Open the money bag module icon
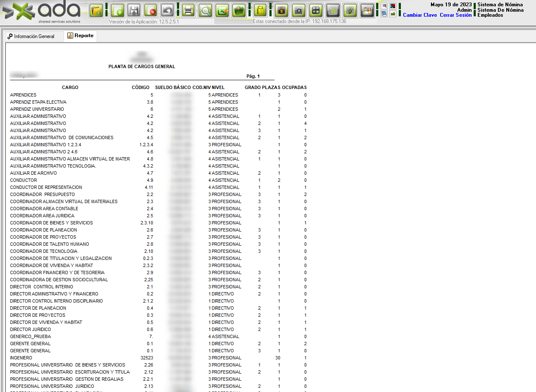Viewport: 536px width, 392px height. pos(282,10)
